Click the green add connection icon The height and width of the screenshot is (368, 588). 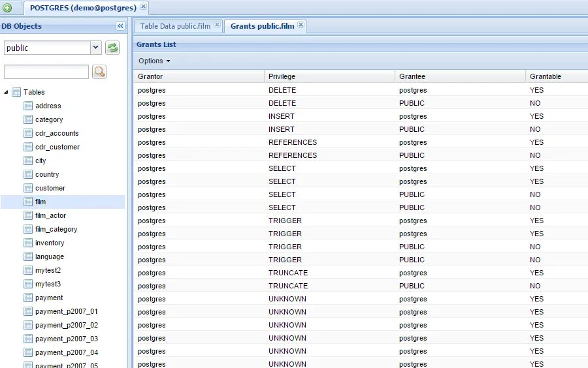click(7, 7)
